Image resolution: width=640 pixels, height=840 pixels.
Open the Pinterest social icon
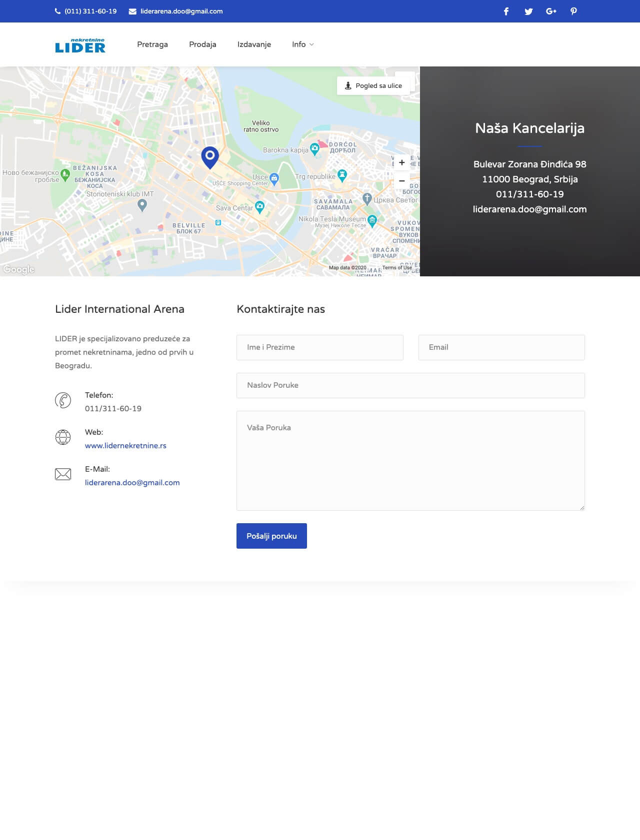tap(573, 11)
